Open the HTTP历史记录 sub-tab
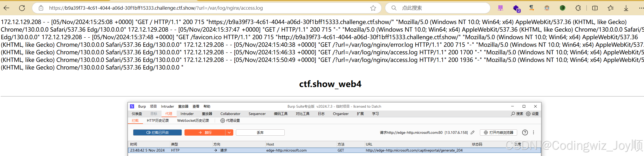This screenshot has width=644, height=156. 158,120
